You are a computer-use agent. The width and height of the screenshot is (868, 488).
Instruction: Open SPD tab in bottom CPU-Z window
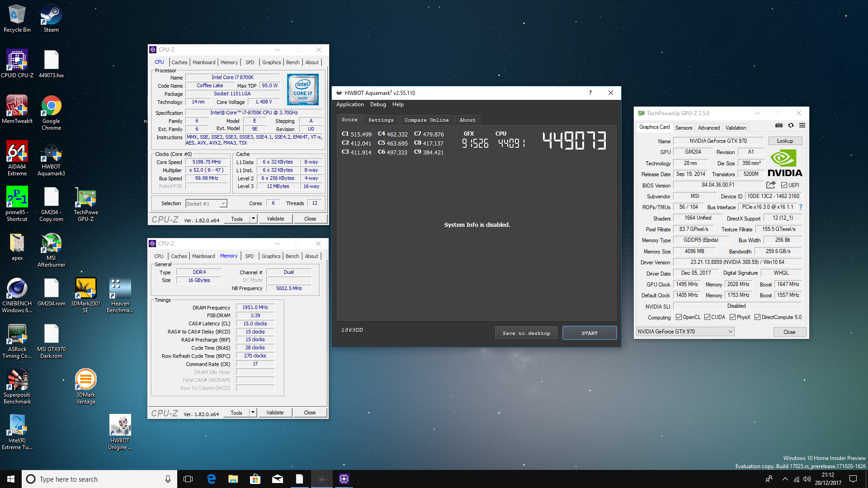249,256
